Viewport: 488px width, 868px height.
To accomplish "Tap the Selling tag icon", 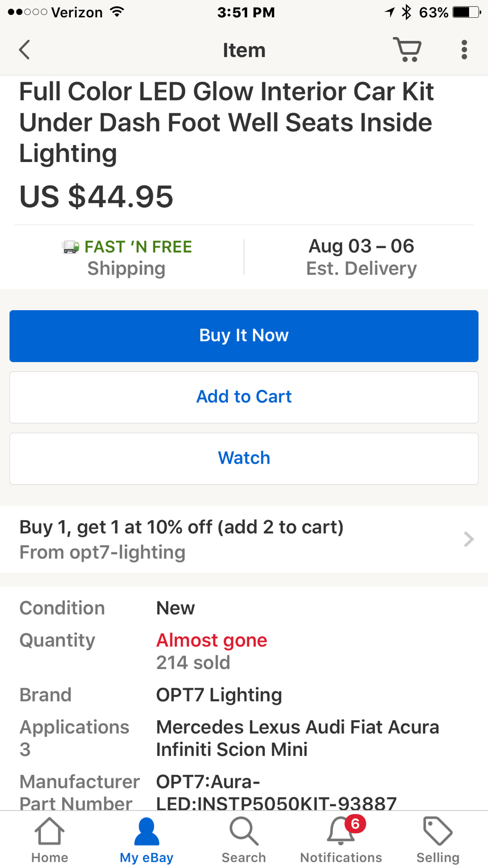I will coord(438,832).
